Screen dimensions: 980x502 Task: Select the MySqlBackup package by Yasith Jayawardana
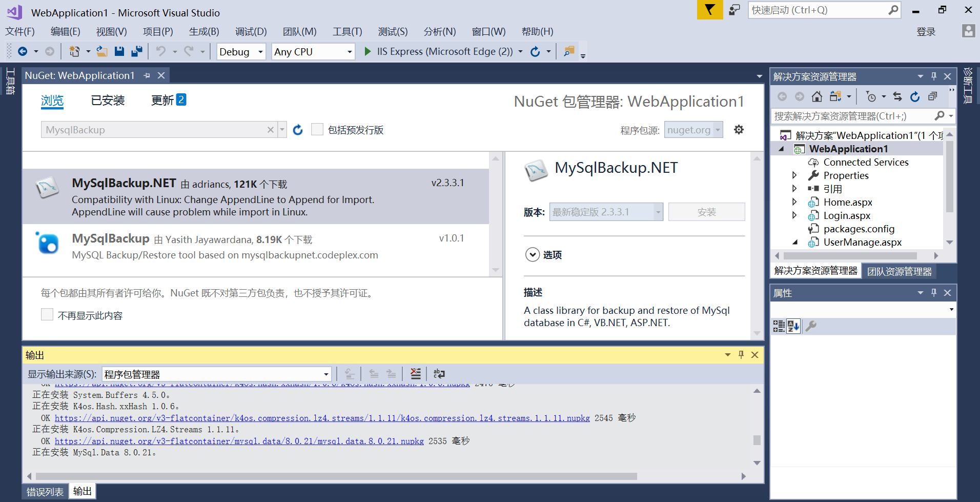(x=255, y=248)
